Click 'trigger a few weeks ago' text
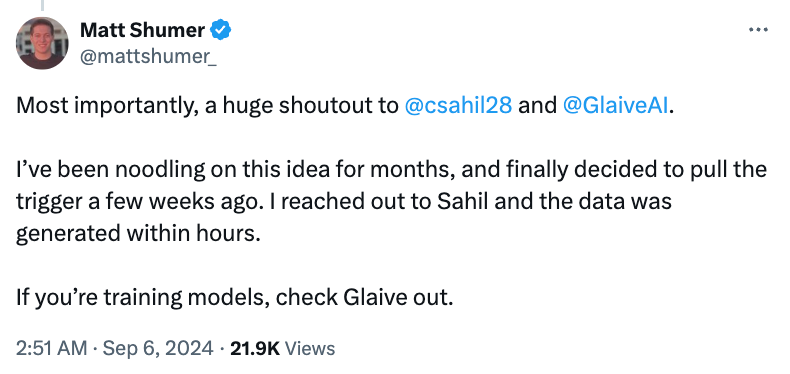790x374 pixels. [133, 201]
